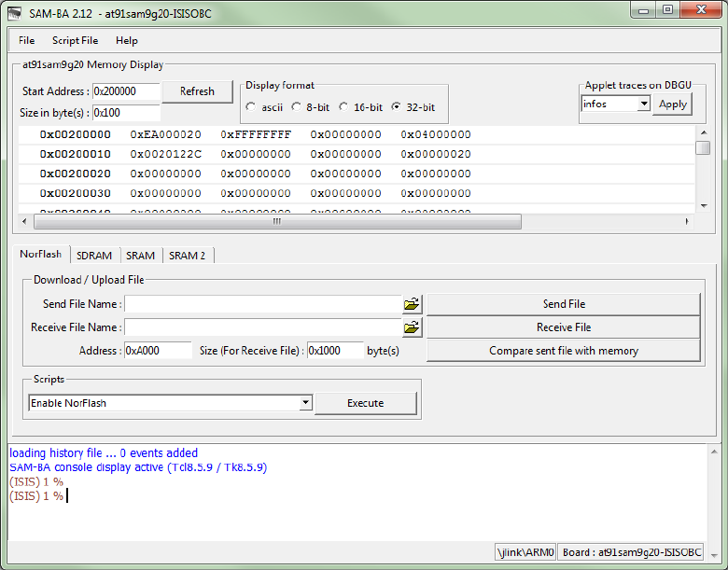Click the Send File button

click(x=564, y=304)
